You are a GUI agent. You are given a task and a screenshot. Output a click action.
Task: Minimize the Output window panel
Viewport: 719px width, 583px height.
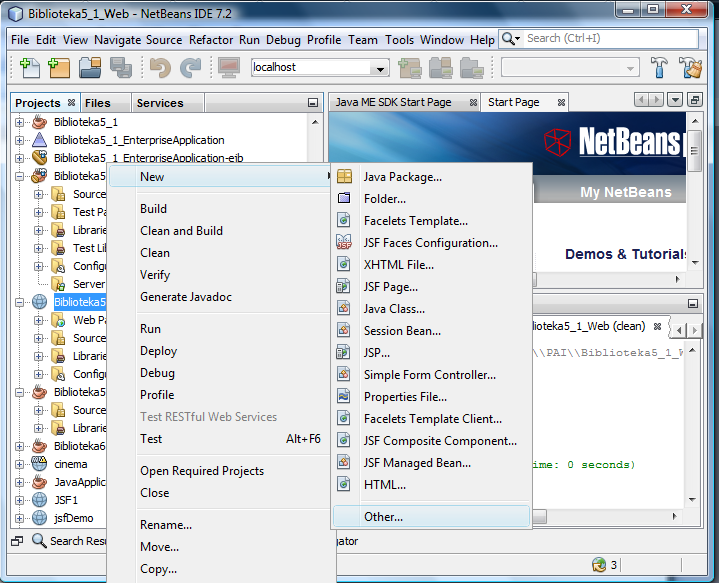[x=693, y=304]
